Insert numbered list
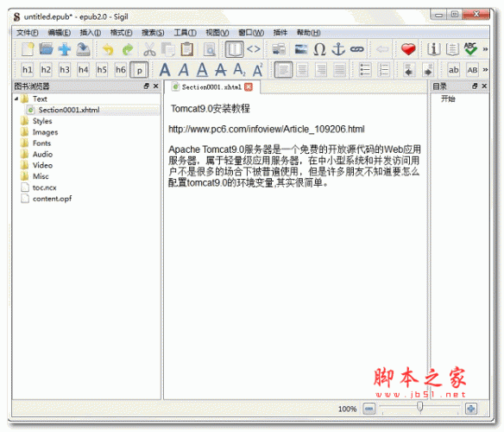Viewport: 504px width, 432px height. (x=384, y=70)
